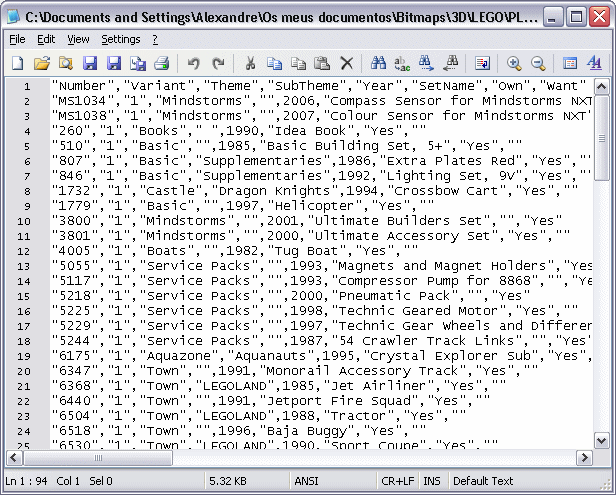Click "Lighting Set, 9V" in line 7
The height and width of the screenshot is (495, 616).
451,176
